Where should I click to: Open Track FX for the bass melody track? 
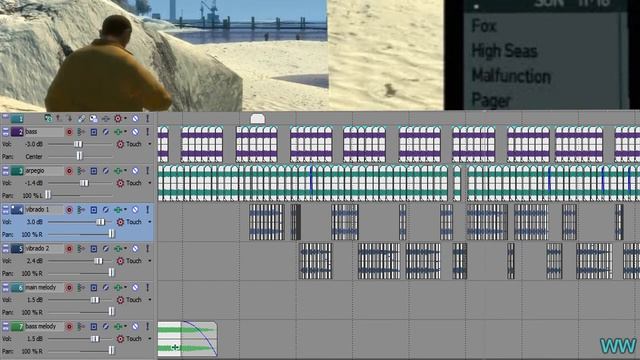click(x=118, y=327)
